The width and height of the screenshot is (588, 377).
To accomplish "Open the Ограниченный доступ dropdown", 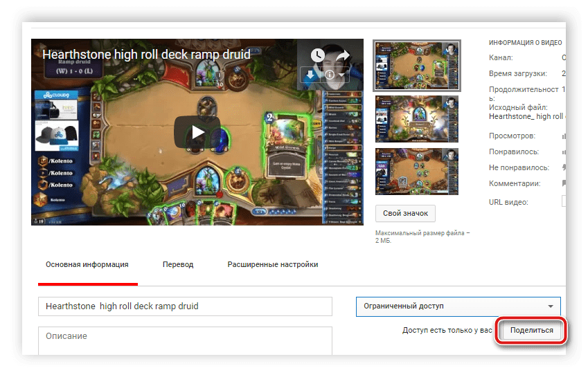I will coord(458,306).
